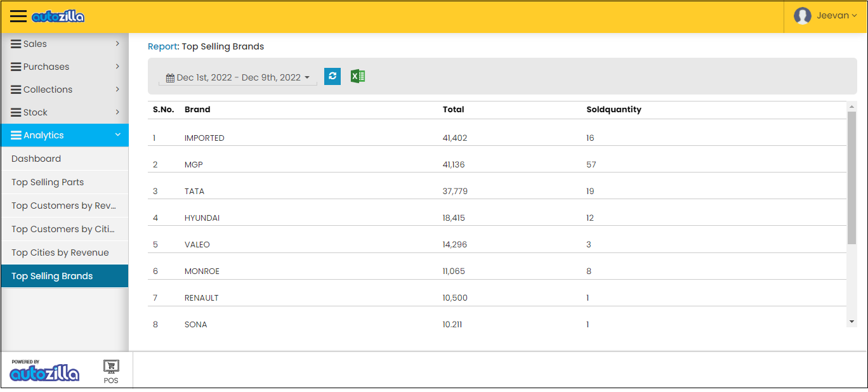Select the RENAULT brand cell
The width and height of the screenshot is (868, 392).
tap(202, 297)
